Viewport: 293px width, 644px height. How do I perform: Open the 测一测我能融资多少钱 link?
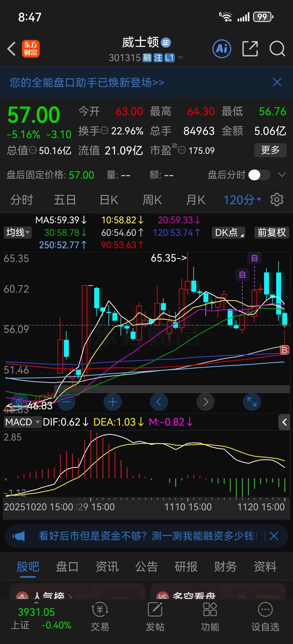click(148, 536)
